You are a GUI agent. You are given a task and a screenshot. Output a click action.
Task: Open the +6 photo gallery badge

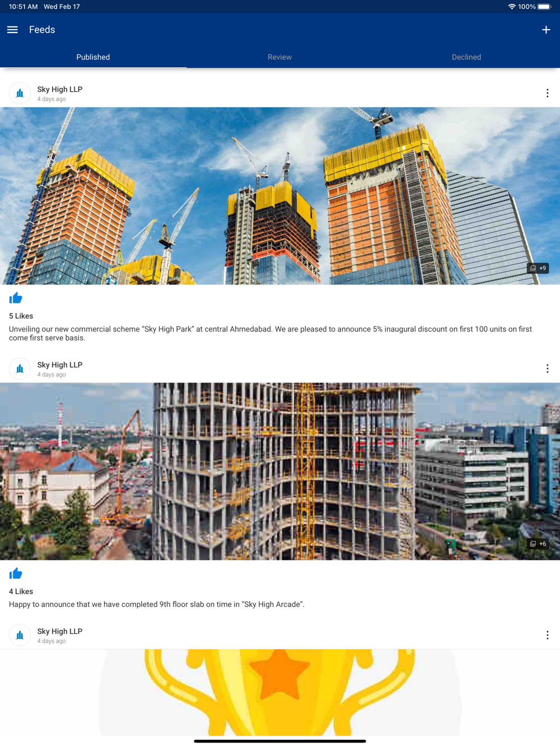pyautogui.click(x=538, y=544)
